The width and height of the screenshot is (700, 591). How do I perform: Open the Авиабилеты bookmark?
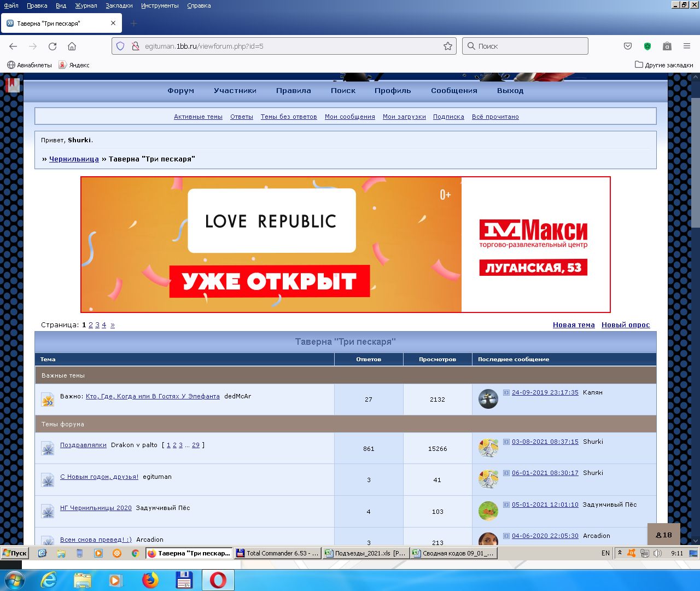(30, 65)
